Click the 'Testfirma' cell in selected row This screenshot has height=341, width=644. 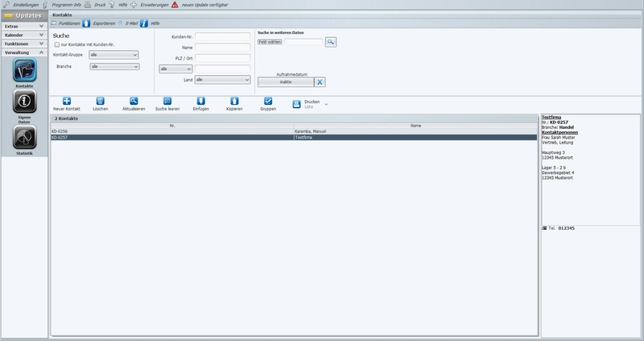[303, 137]
